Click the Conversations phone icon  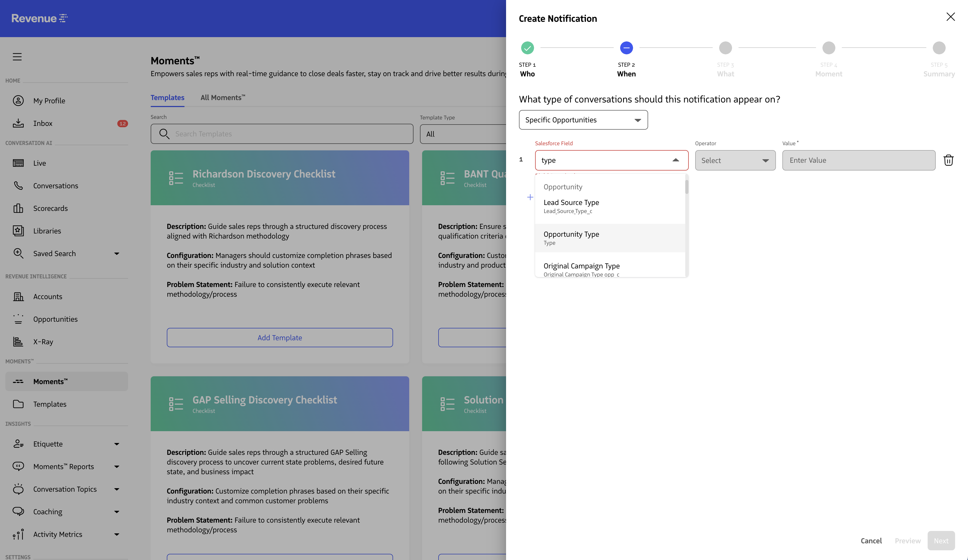18,186
